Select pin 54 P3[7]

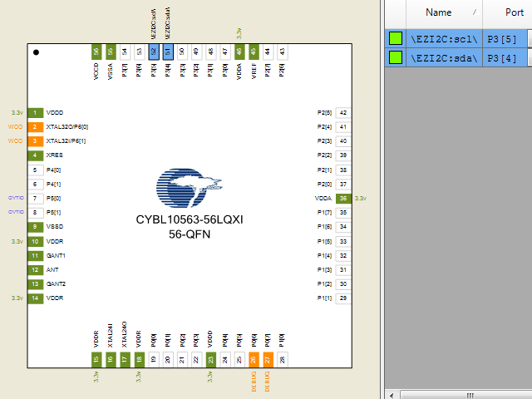coord(125,52)
